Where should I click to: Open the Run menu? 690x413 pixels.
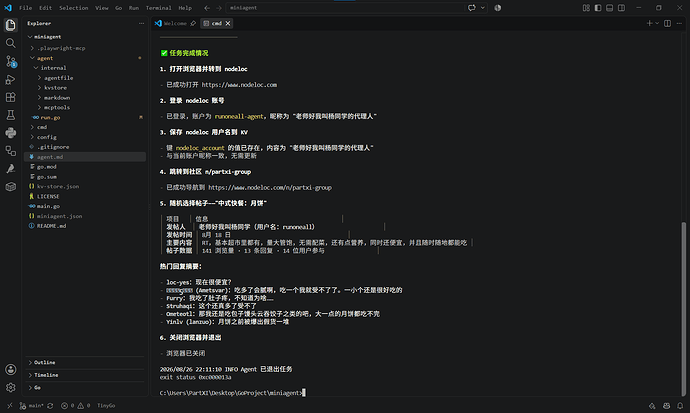point(134,8)
